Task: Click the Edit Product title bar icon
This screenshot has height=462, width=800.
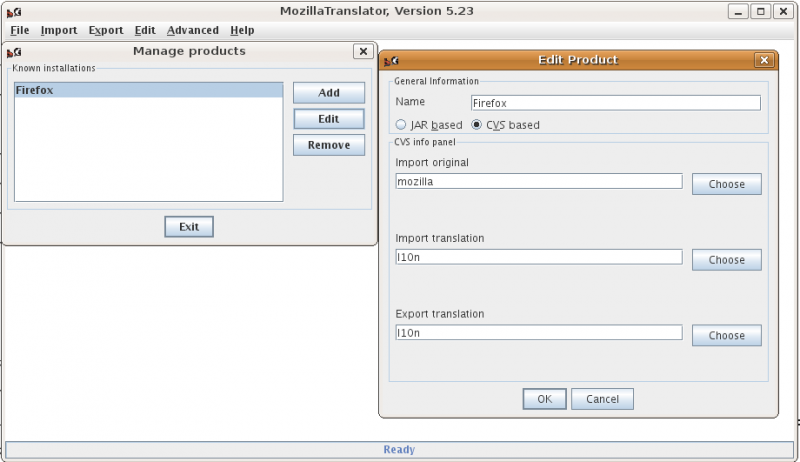Action: pos(391,61)
